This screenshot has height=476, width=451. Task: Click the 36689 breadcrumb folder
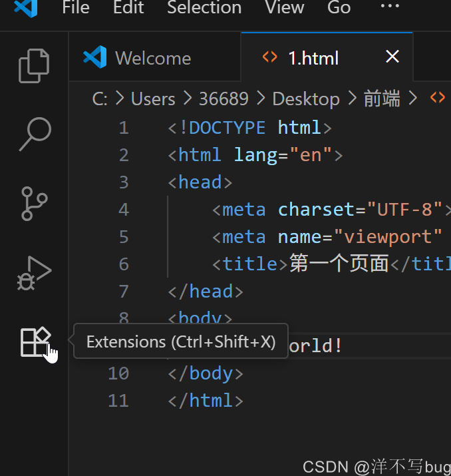point(224,99)
